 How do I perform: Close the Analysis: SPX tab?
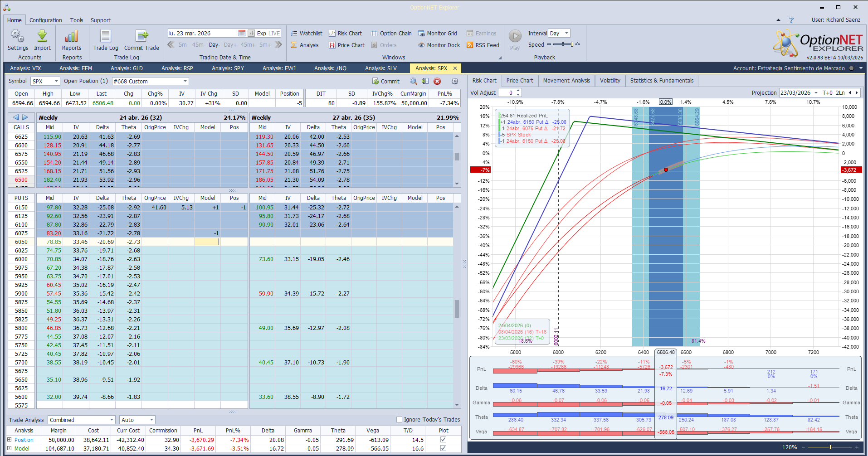pos(455,68)
